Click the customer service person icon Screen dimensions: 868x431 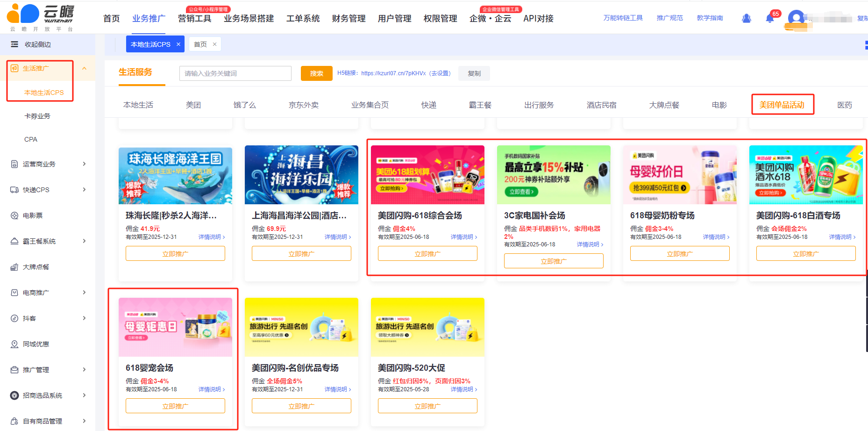coord(747,18)
